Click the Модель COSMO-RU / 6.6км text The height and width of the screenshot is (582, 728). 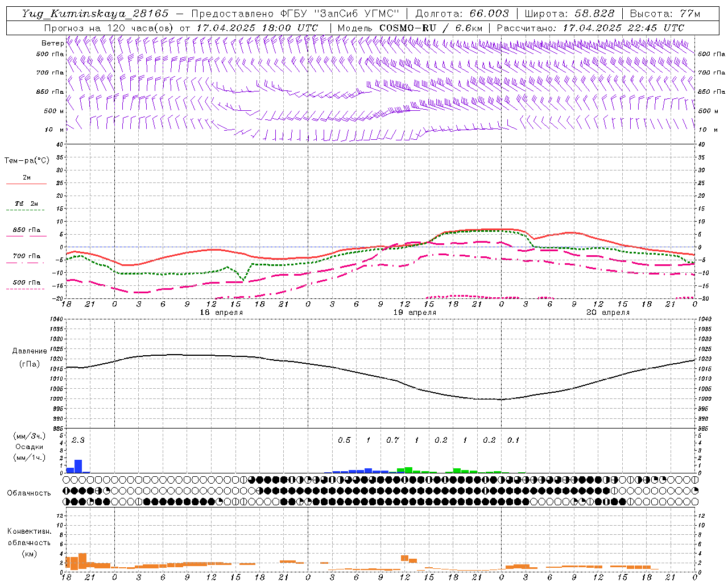[x=409, y=28]
